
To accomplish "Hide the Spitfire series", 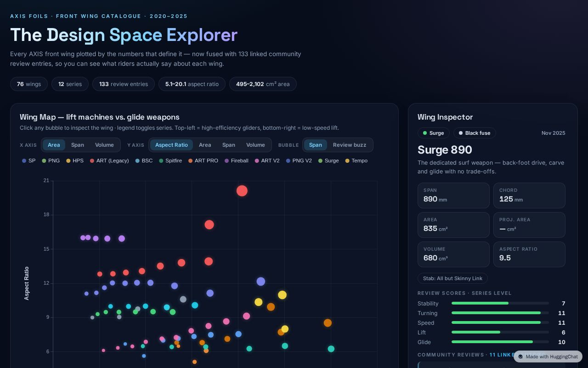I will coord(170,161).
